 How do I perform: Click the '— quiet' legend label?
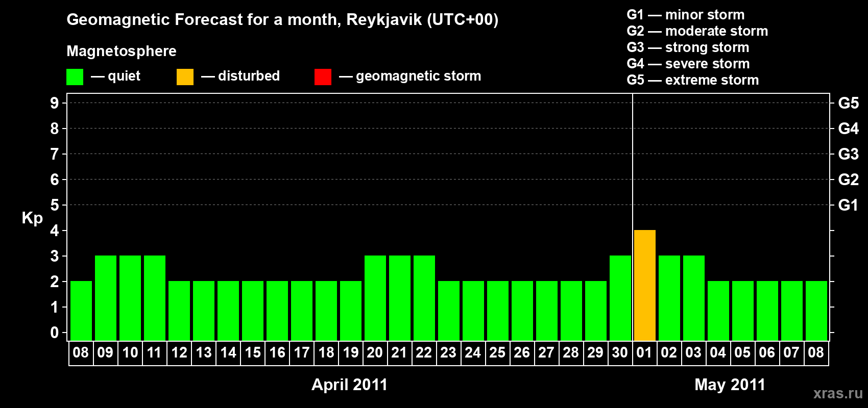click(115, 76)
